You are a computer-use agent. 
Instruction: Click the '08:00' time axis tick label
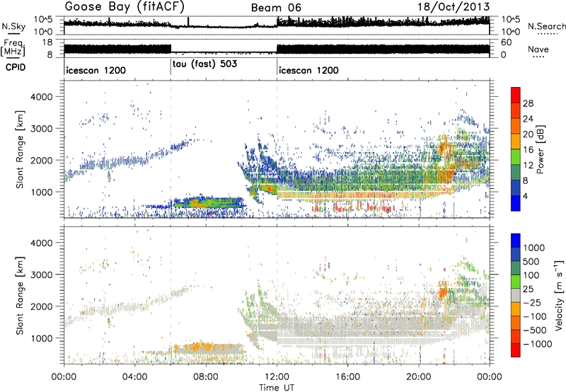206,377
